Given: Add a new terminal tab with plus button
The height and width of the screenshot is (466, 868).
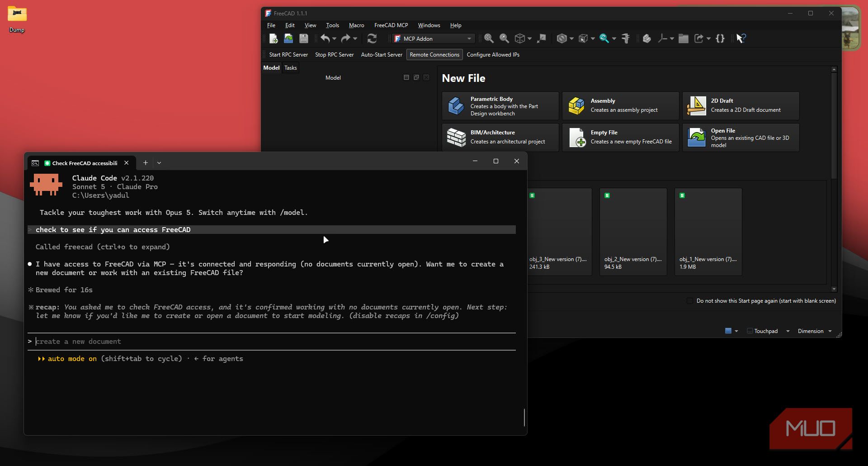Looking at the screenshot, I should (x=146, y=163).
